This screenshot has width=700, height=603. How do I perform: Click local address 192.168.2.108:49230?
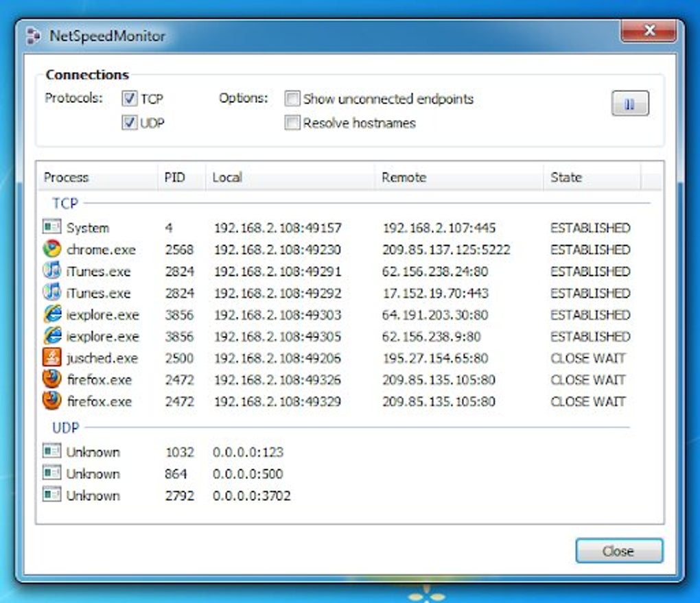[278, 250]
